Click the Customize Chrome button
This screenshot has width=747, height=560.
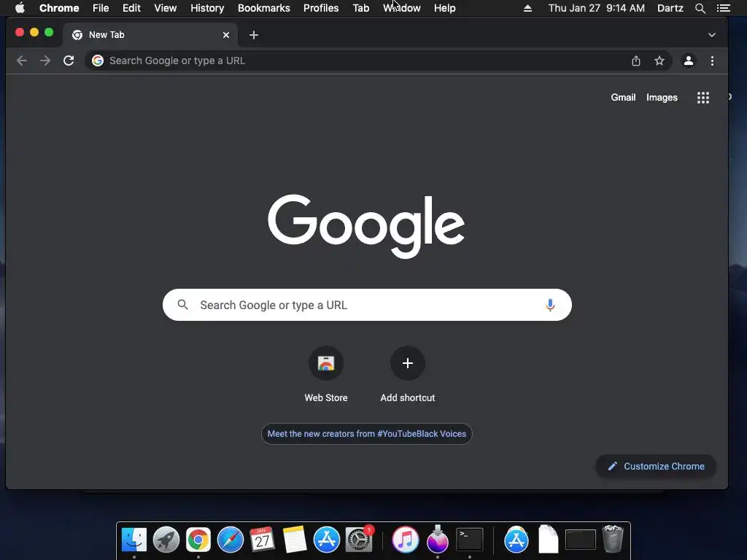coord(656,466)
